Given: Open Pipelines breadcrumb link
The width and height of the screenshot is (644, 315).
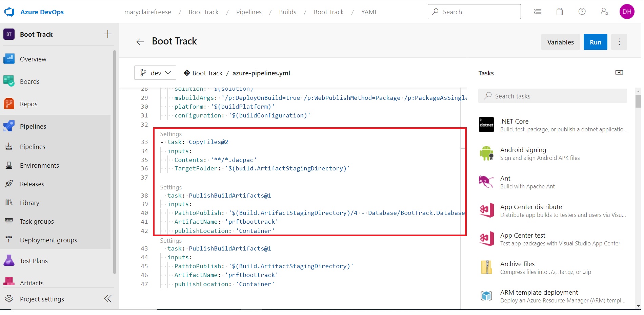Looking at the screenshot, I should pos(249,12).
